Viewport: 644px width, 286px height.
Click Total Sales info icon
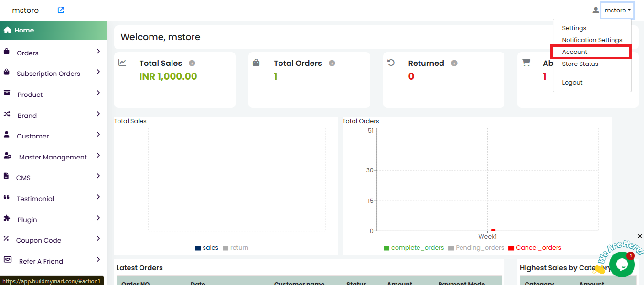pos(192,63)
